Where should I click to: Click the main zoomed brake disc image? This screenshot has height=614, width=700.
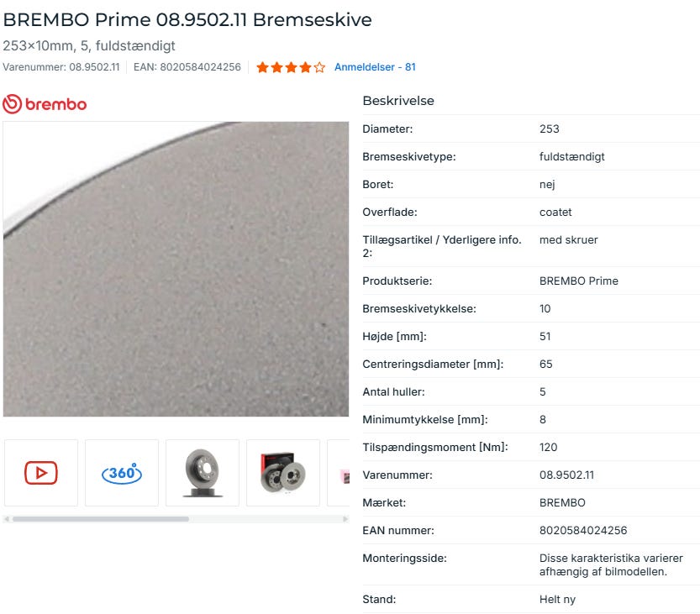176,269
